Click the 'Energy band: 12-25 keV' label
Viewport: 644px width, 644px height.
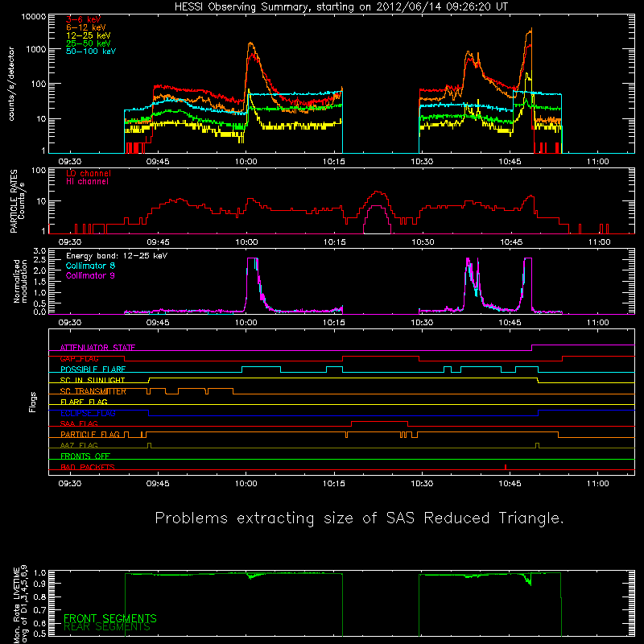pos(117,256)
